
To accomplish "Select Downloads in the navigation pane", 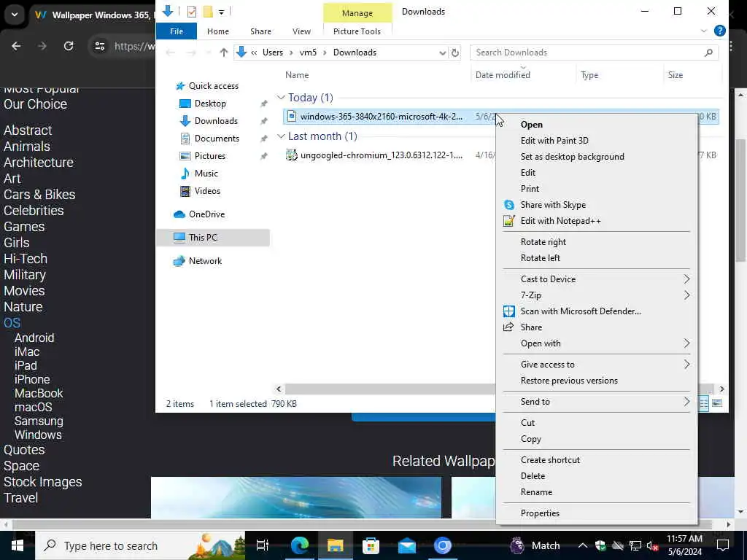I will point(215,121).
